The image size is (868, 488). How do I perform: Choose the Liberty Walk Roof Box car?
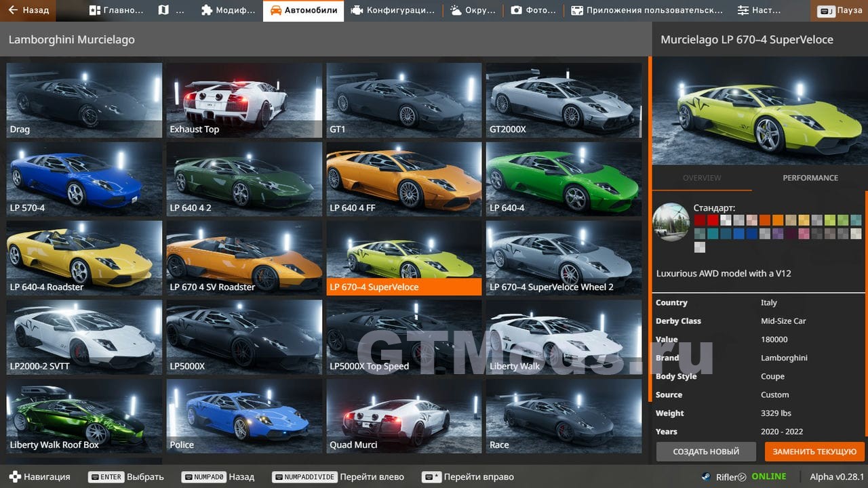click(x=84, y=416)
